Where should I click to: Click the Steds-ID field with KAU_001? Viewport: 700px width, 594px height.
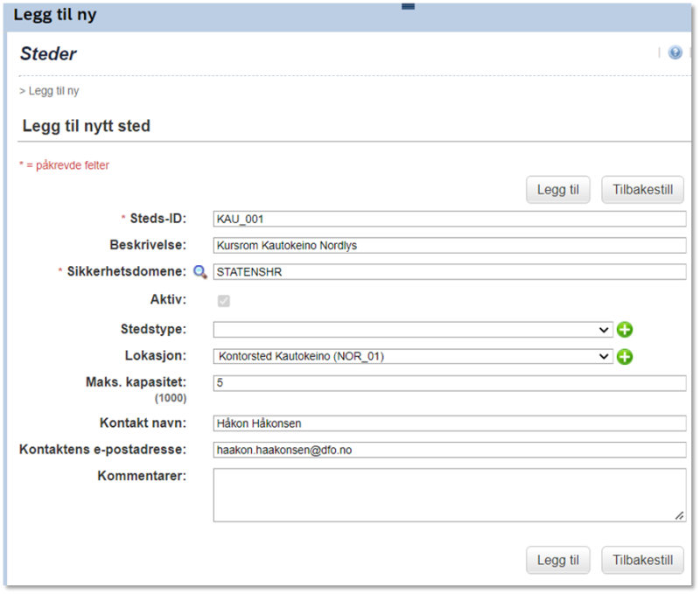click(450, 219)
